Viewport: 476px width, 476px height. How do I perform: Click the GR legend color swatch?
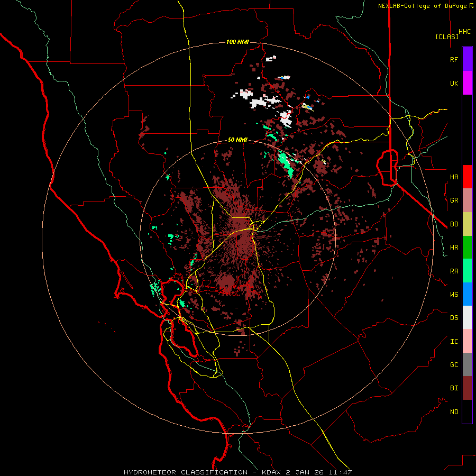[467, 200]
